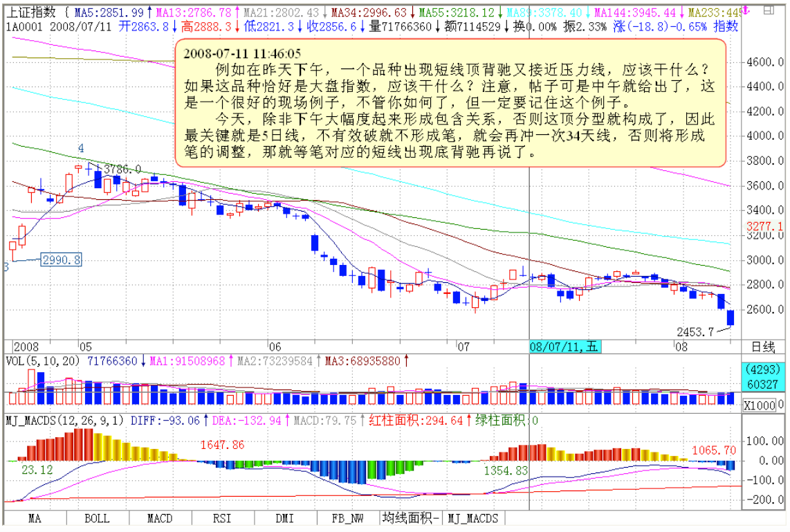
Task: Click the 指数 label in the header
Action: pyautogui.click(x=726, y=26)
